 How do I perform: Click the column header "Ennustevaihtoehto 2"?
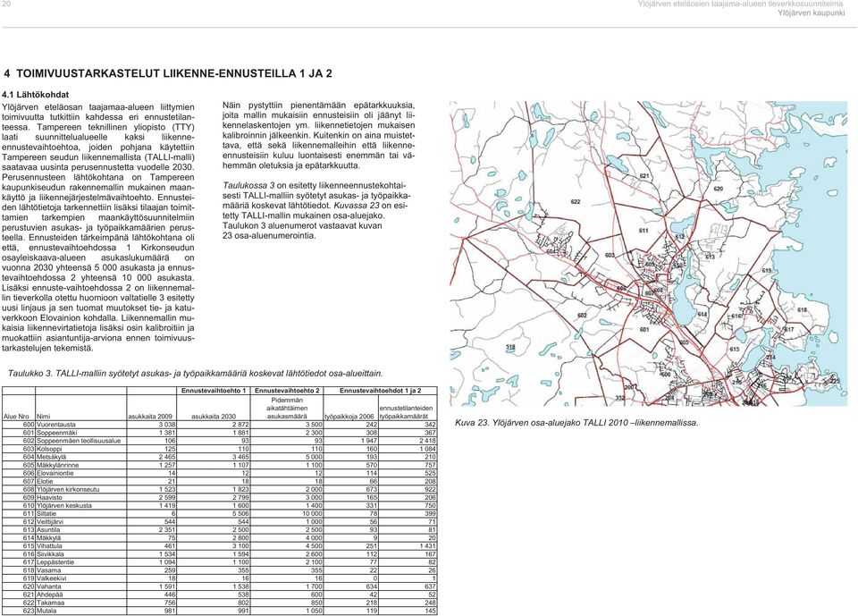[288, 391]
